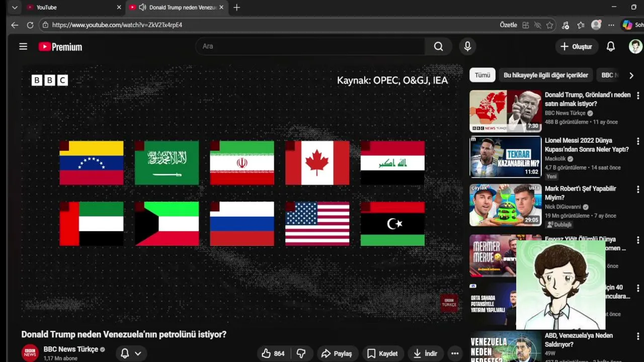Click the Paylaş share button

pyautogui.click(x=337, y=353)
